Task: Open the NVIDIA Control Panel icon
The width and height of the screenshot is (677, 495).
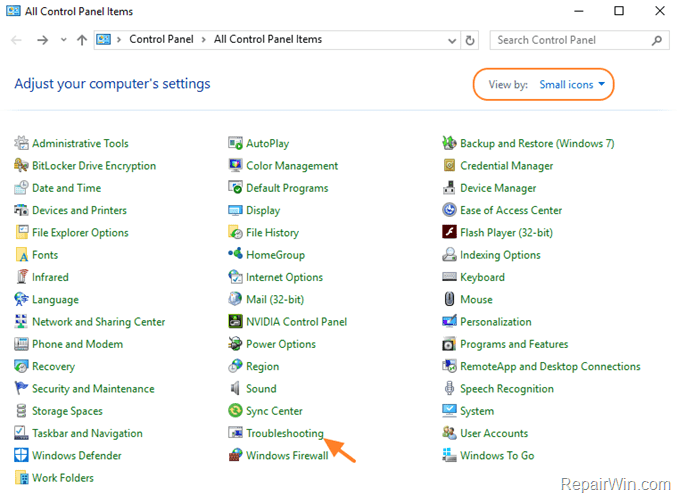Action: 235,321
